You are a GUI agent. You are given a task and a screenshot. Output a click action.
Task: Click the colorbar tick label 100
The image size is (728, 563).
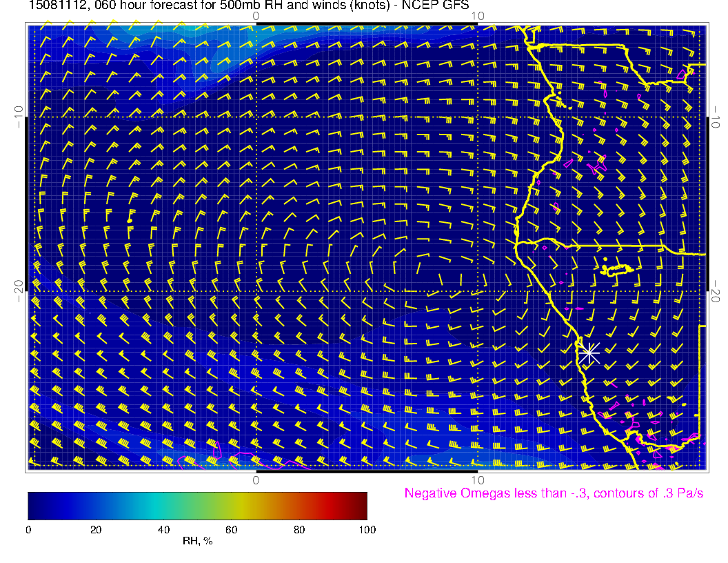367,530
